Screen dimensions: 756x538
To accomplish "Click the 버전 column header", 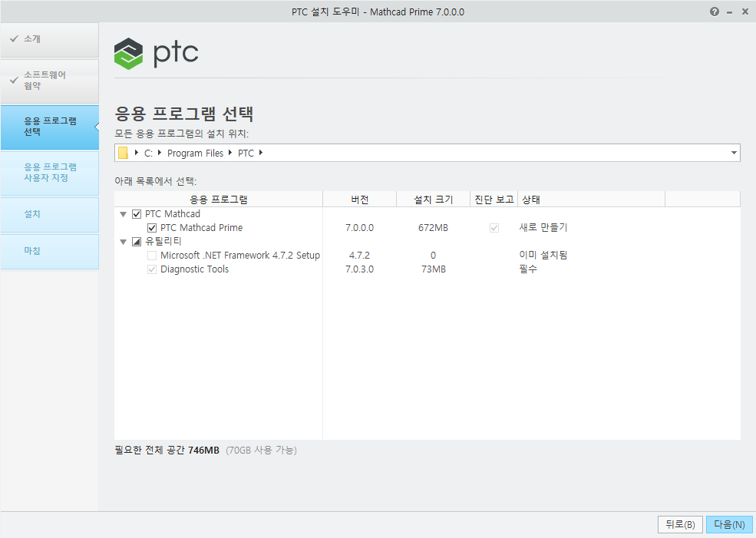I will pos(360,200).
